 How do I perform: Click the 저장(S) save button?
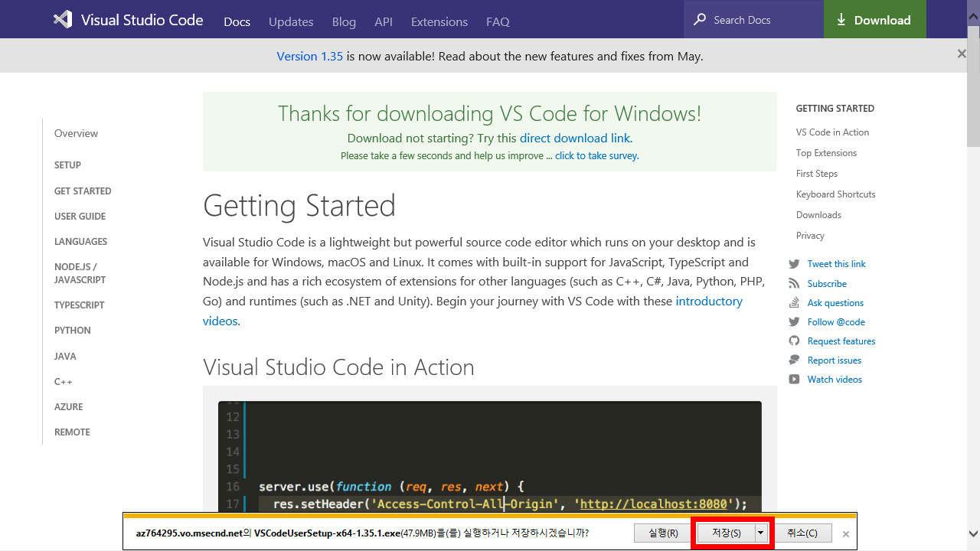(x=726, y=533)
